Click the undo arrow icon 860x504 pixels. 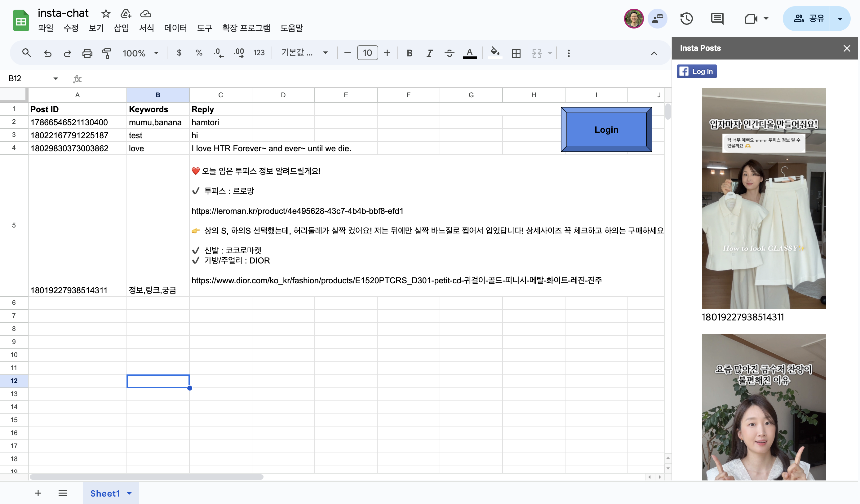[48, 53]
